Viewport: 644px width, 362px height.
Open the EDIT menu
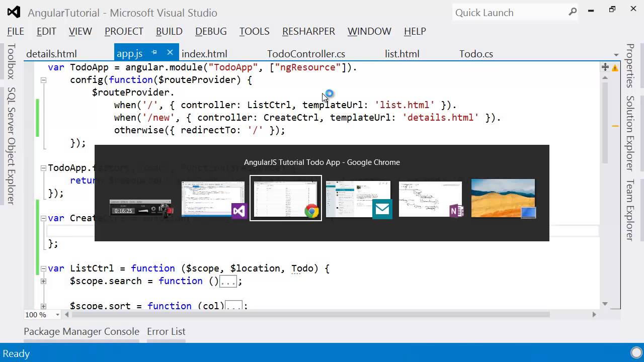[46, 31]
